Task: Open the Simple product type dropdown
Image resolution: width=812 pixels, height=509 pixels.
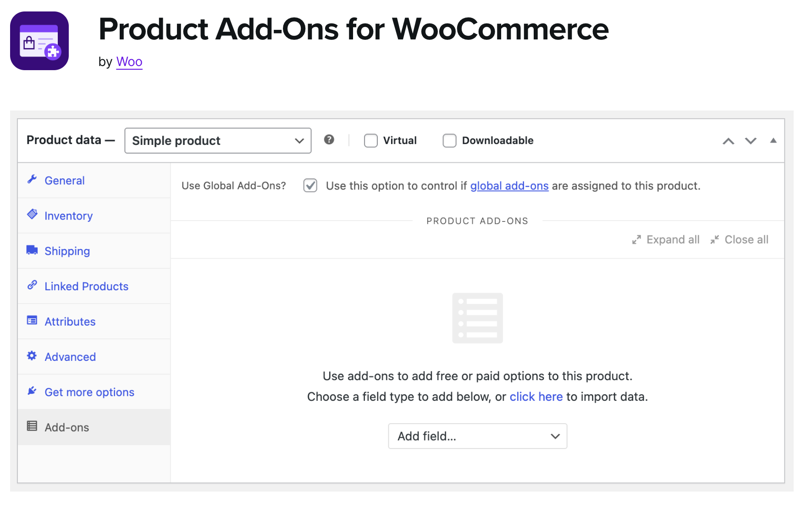Action: 218,141
